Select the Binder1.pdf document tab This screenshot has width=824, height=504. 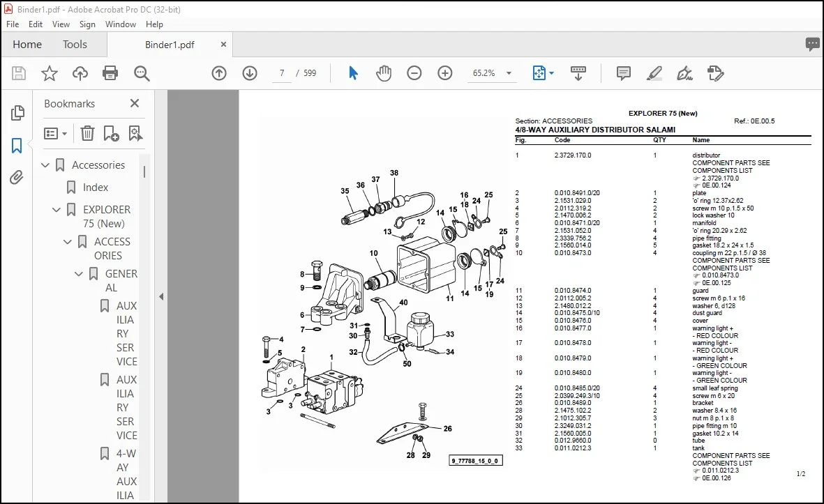[170, 45]
